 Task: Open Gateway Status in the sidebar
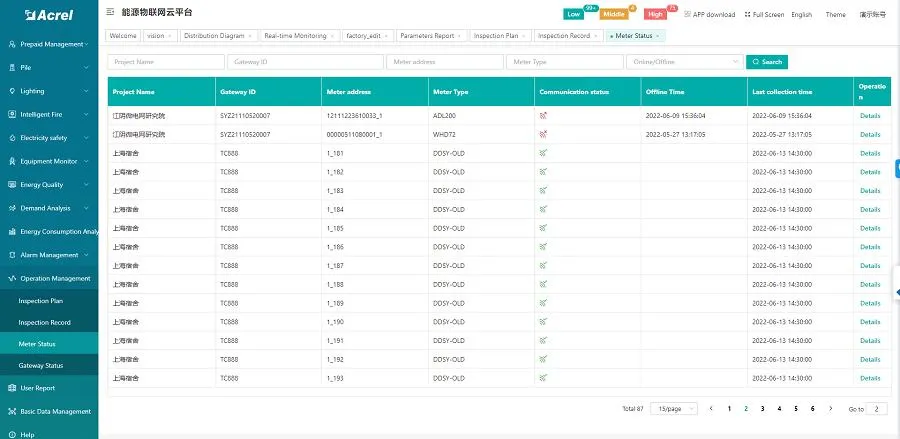pyautogui.click(x=41, y=365)
